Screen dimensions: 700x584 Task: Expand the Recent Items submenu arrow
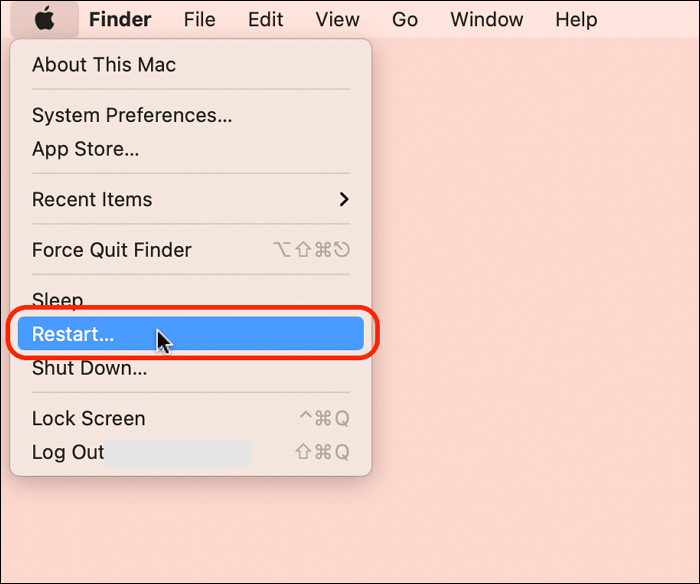[344, 199]
